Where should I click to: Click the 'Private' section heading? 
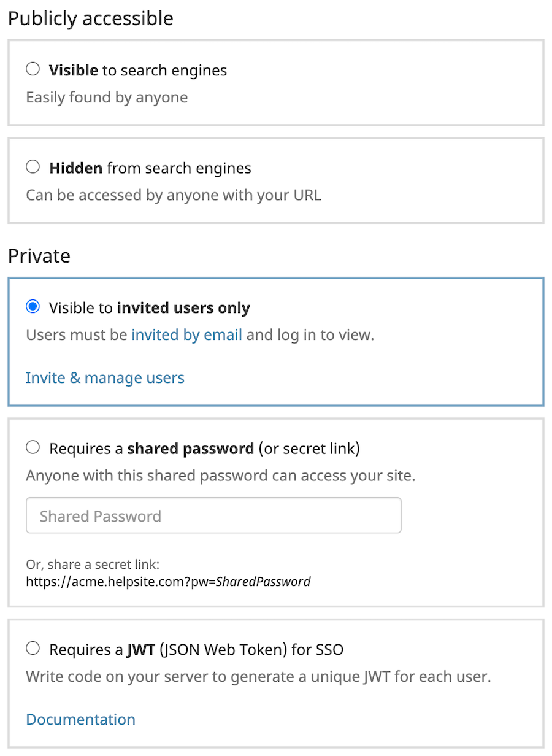coord(39,255)
